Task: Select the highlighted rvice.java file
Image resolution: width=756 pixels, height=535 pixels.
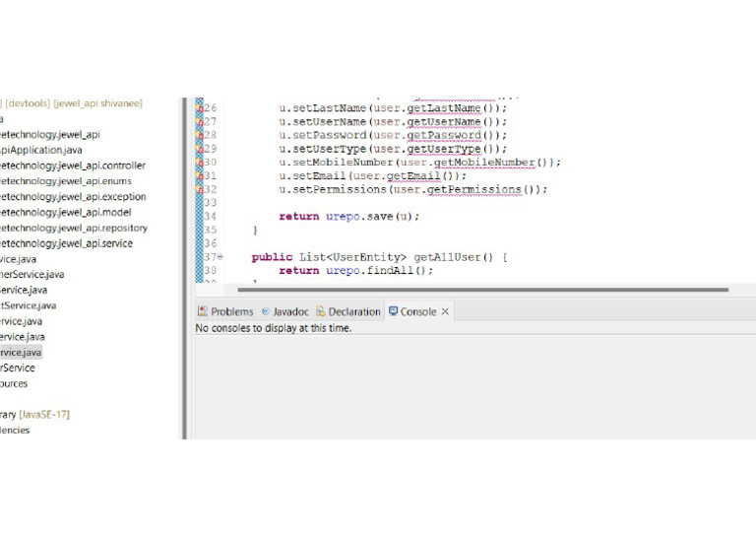Action: click(x=21, y=353)
